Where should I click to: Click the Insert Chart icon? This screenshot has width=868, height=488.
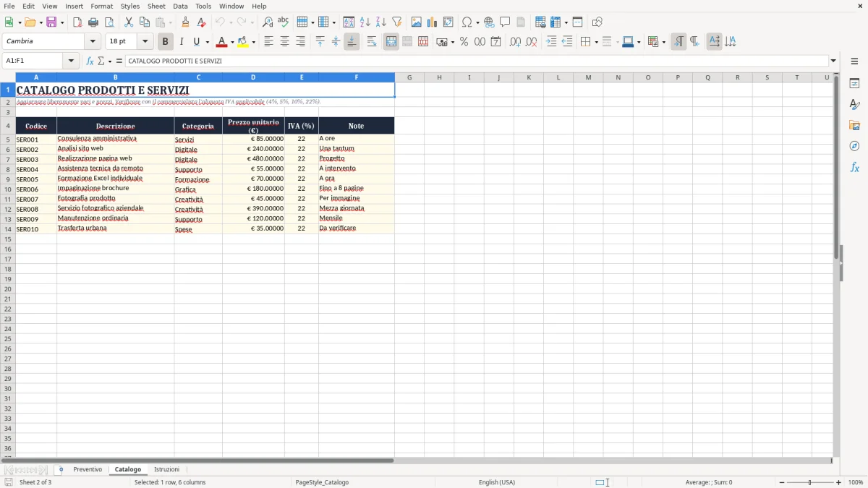433,22
